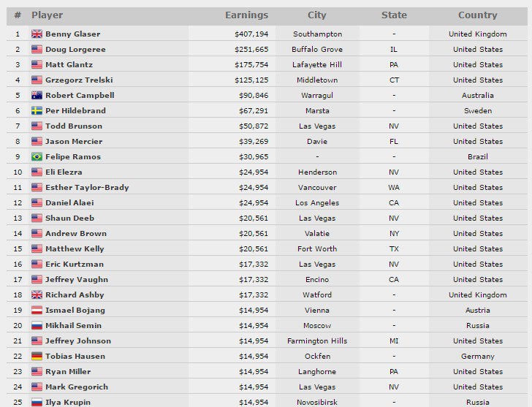
Task: Click the Country column header
Action: pyautogui.click(x=477, y=15)
